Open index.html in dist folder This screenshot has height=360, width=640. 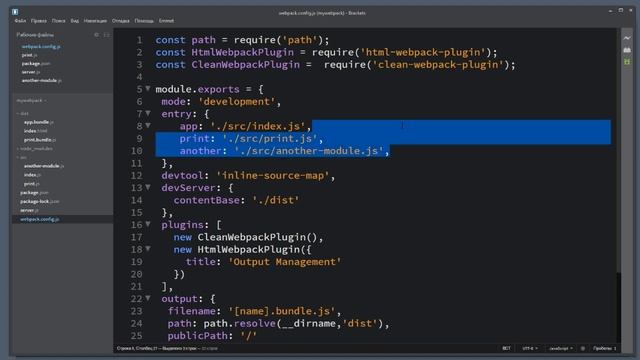[x=35, y=131]
